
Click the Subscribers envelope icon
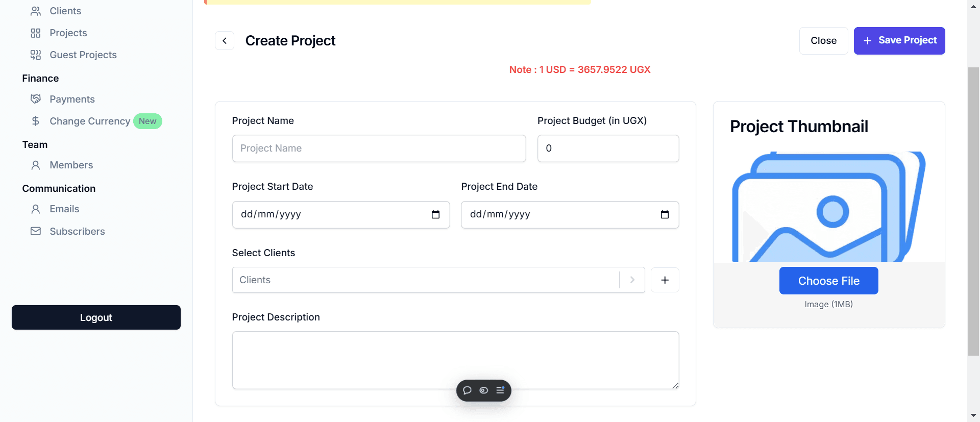36,231
